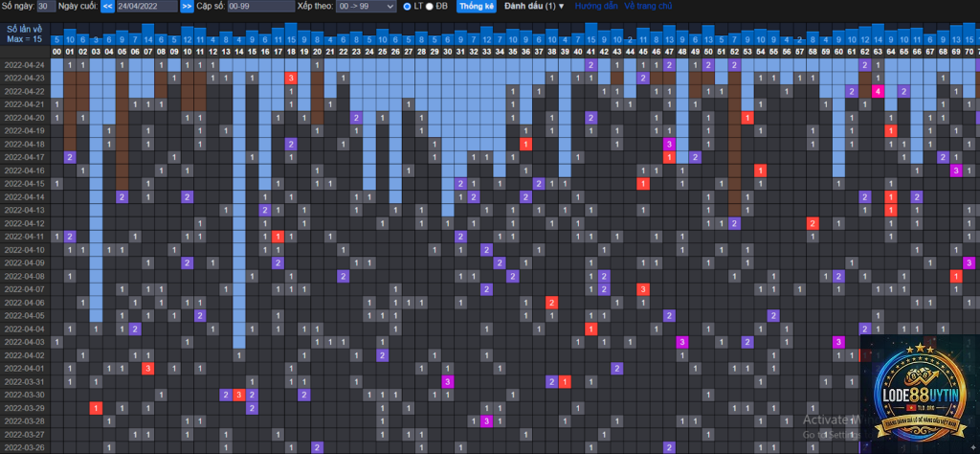980x454 pixels.
Task: Click column header 69
Action: 956,52
